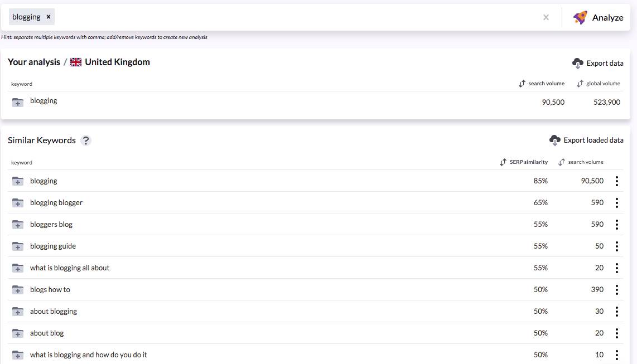Open options menu for 'bloggers blog'

[617, 225]
